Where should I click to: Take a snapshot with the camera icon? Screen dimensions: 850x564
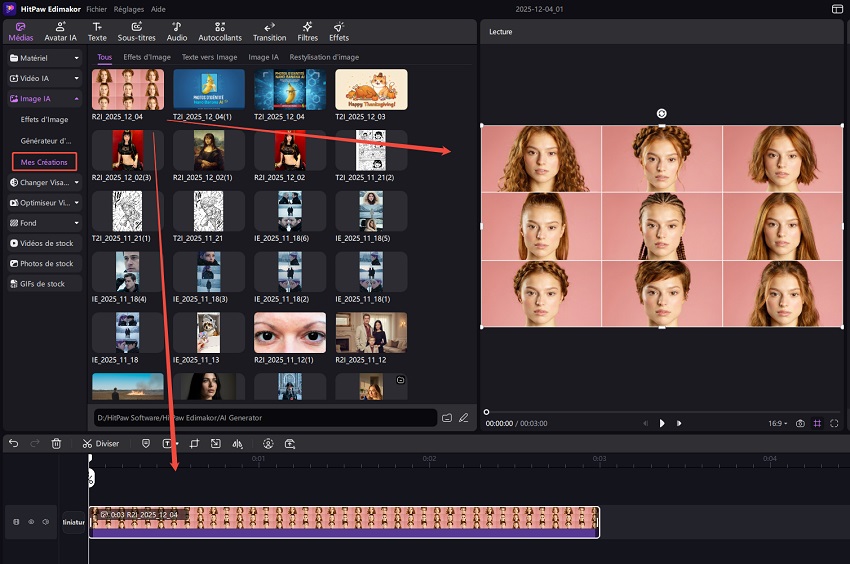point(800,424)
